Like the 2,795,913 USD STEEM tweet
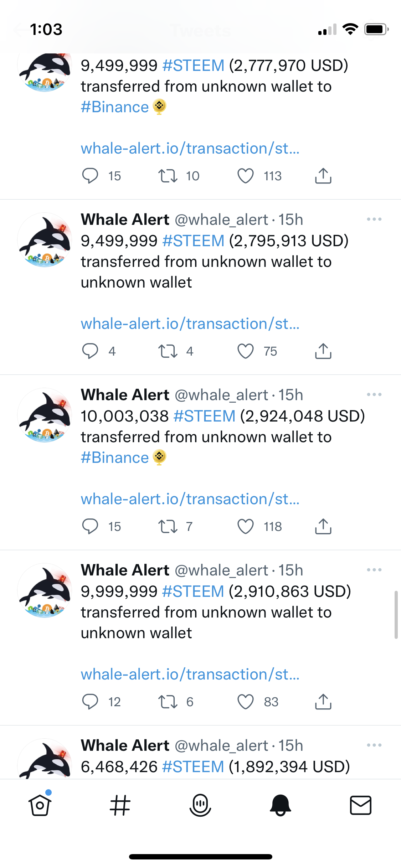401x868 pixels. (246, 351)
